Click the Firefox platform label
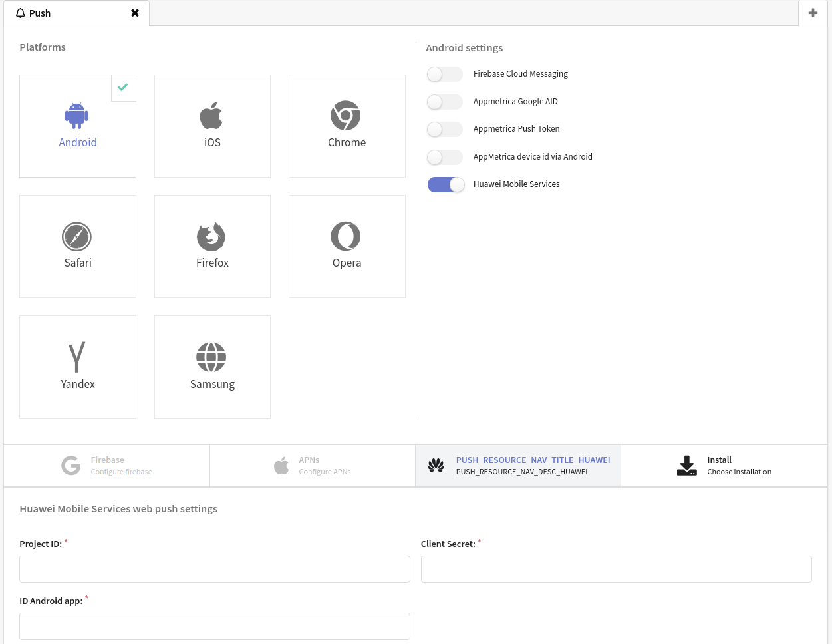832x644 pixels. coord(212,263)
